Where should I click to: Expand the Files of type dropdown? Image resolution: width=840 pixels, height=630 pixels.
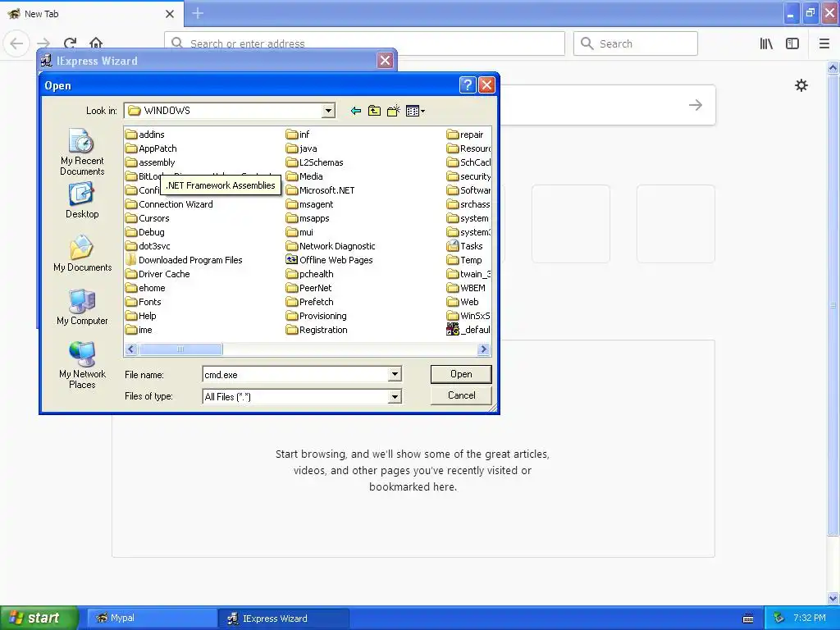[395, 396]
